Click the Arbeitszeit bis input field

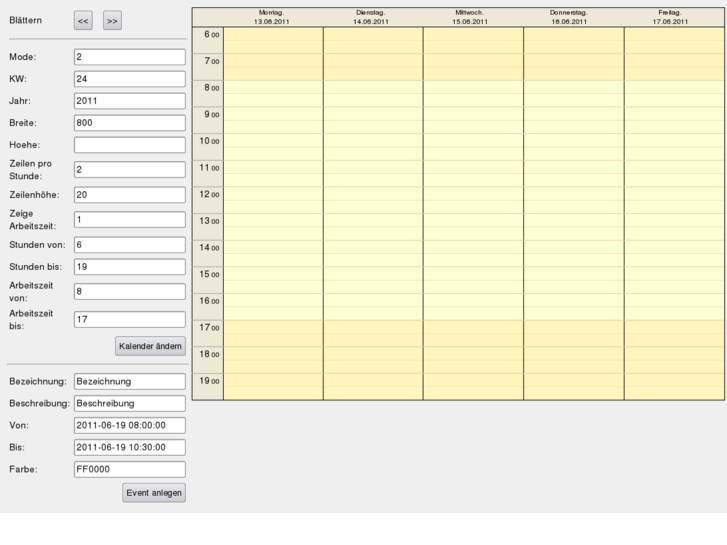130,319
